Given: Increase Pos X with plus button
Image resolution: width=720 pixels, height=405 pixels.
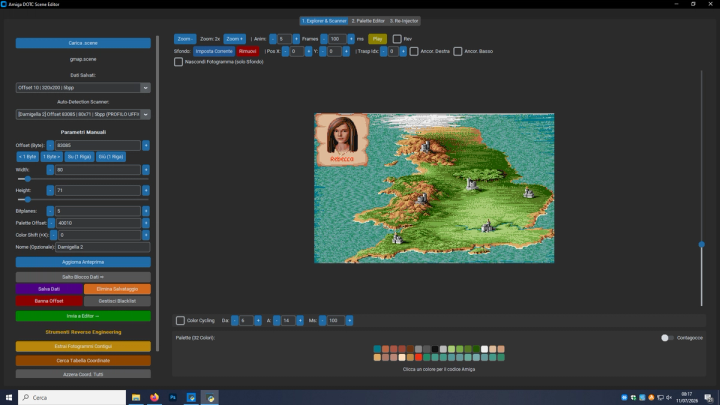Looking at the screenshot, I should click(309, 51).
